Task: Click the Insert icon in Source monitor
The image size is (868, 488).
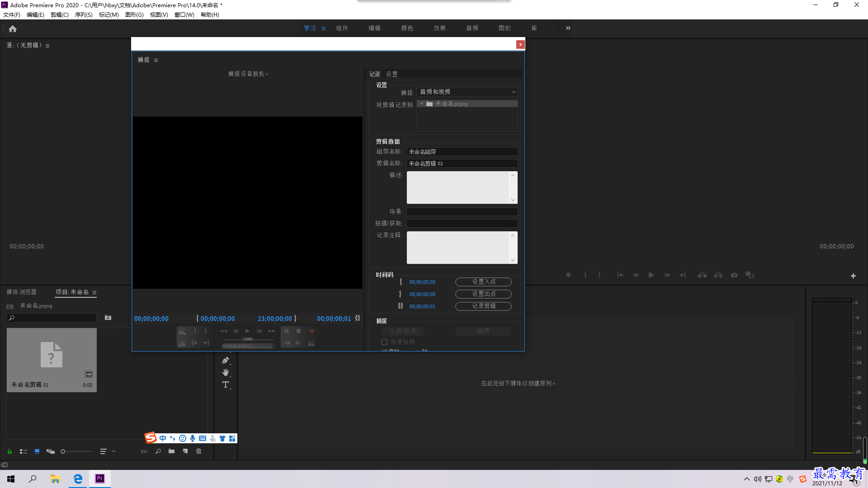Action: coord(702,275)
